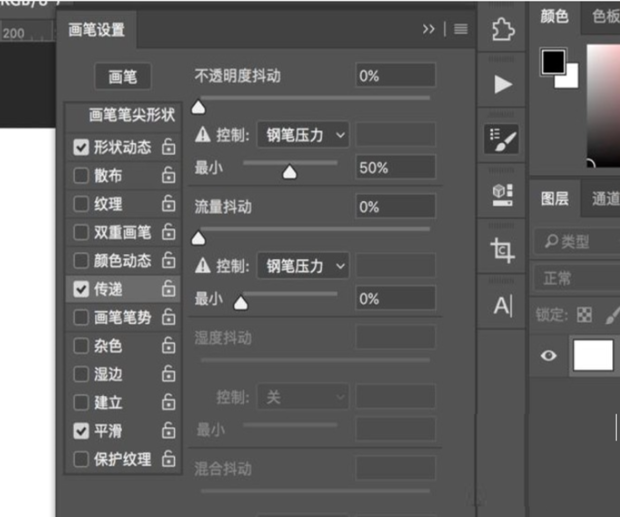The image size is (620, 517).
Task: Open layer filter 类型 dropdown
Action: pos(577,241)
